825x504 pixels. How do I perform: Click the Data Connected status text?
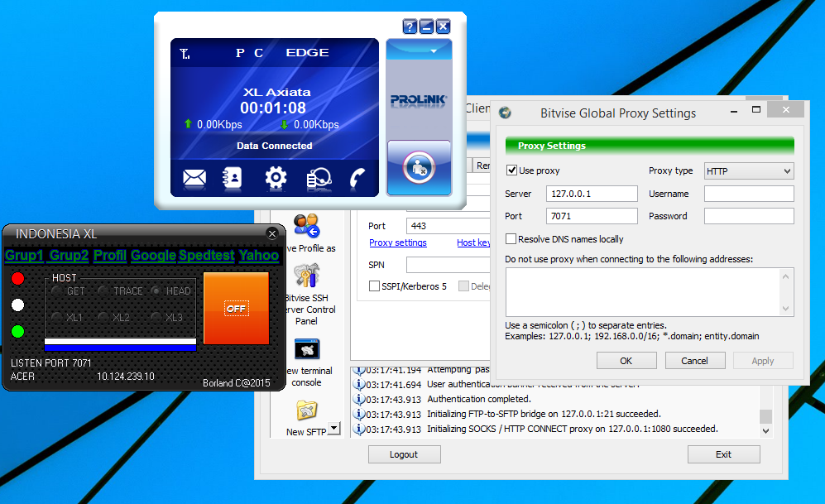pos(275,146)
